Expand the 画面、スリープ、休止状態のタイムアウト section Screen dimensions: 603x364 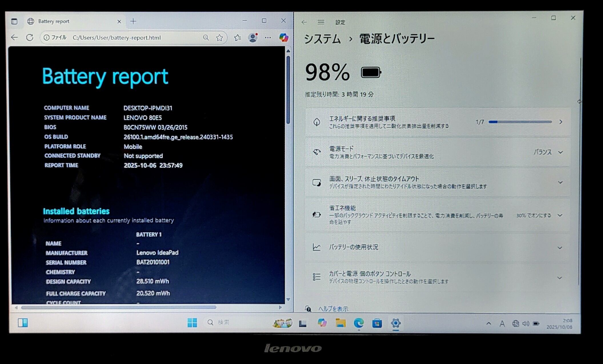(560, 182)
